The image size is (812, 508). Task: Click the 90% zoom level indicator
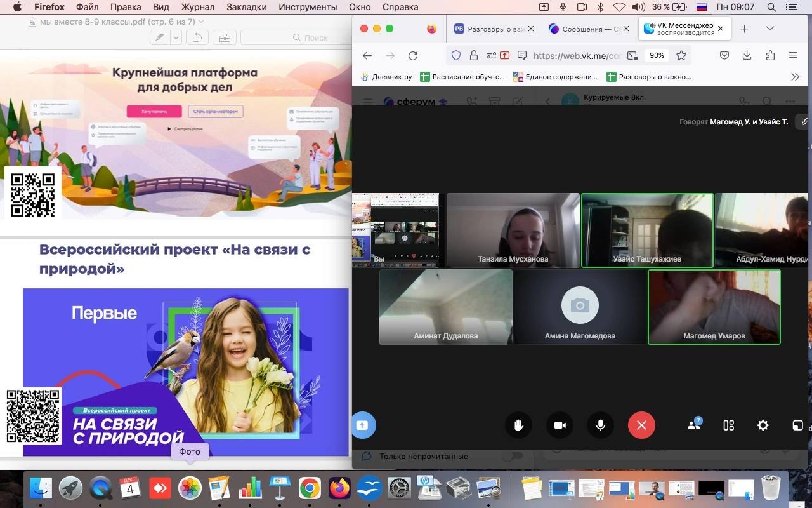657,55
